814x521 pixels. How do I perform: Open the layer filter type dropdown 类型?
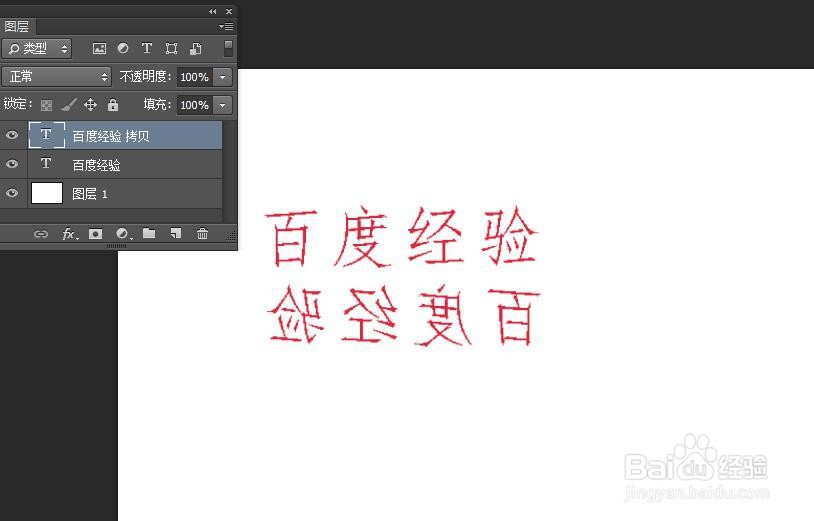(x=37, y=49)
